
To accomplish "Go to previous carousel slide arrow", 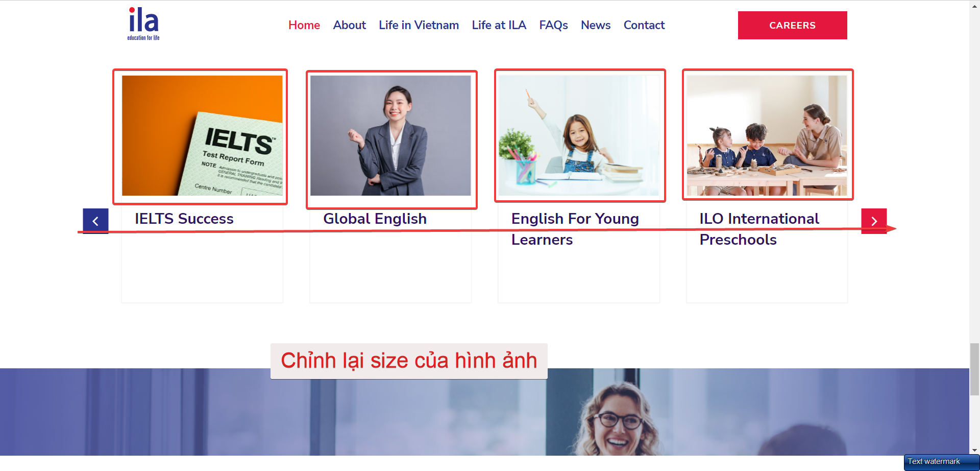I will tap(95, 221).
